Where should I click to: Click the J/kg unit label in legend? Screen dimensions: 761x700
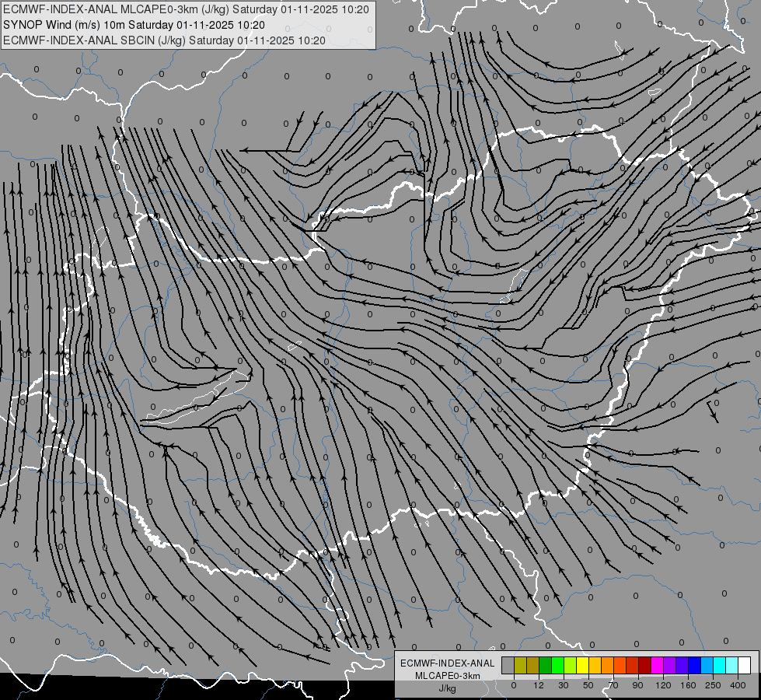click(447, 688)
